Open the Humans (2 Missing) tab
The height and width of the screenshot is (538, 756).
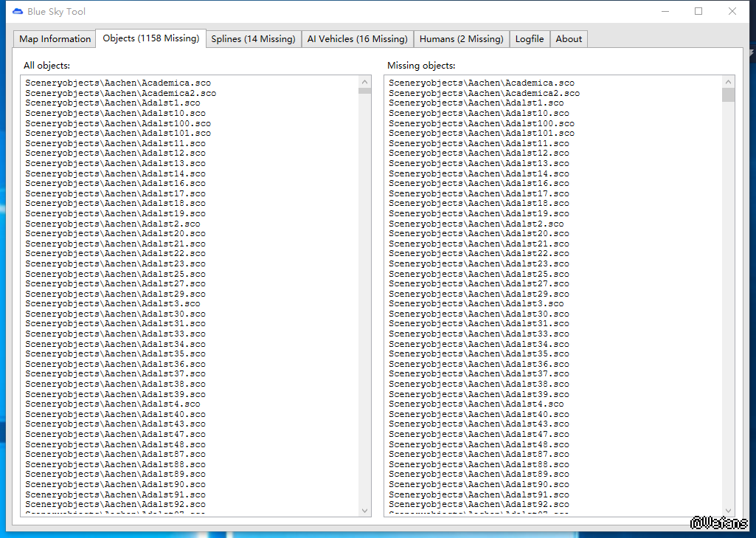(461, 39)
